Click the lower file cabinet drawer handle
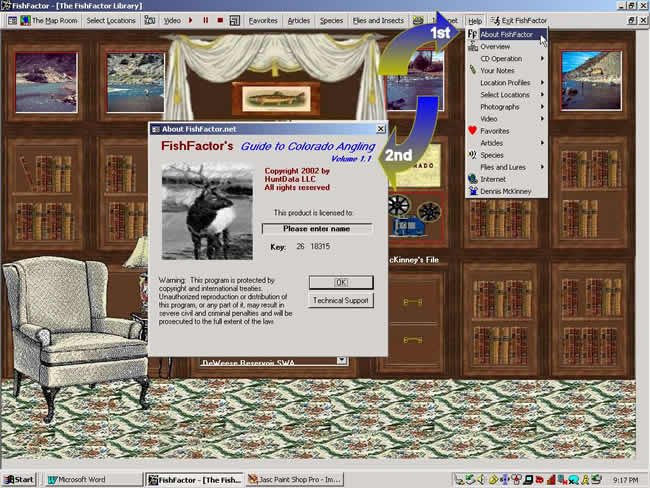This screenshot has width=650, height=488. [413, 340]
